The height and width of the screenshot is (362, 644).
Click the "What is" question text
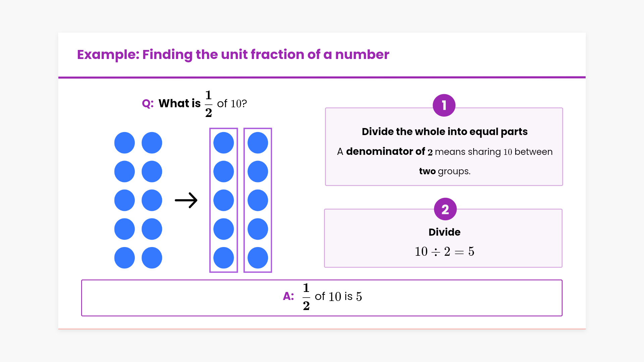pos(179,104)
